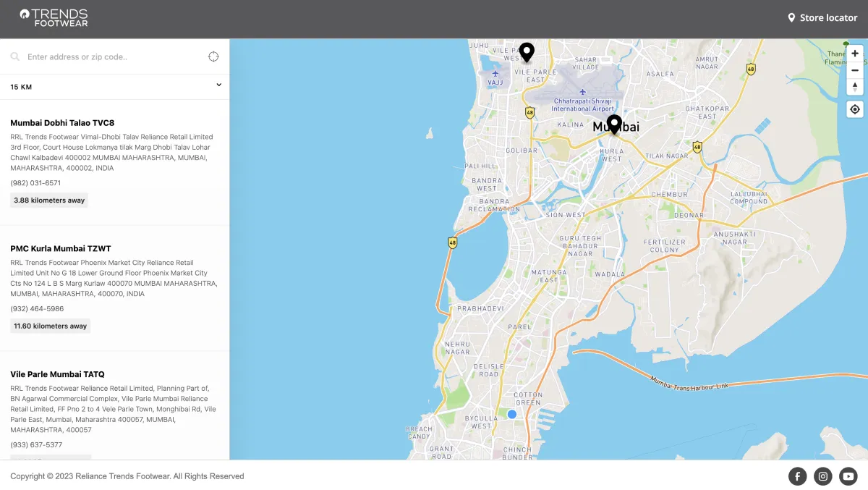This screenshot has height=490, width=868.
Task: Click the map geolocate button
Action: [x=855, y=109]
